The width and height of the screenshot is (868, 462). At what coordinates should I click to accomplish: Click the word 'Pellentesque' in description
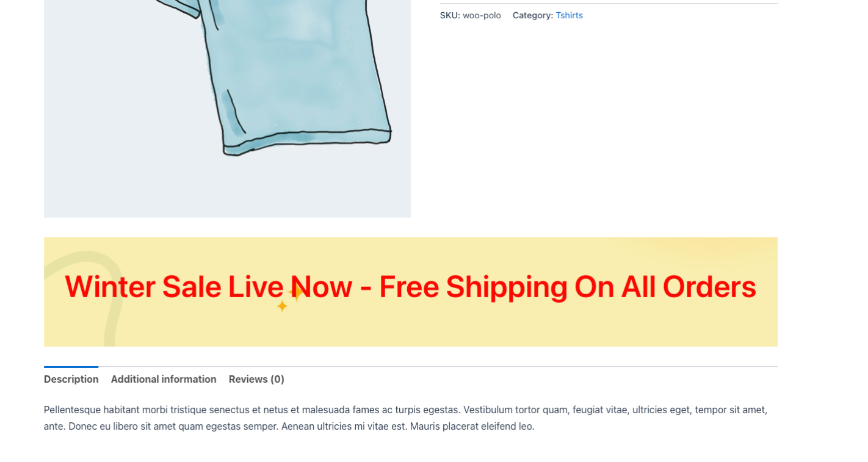coord(72,410)
